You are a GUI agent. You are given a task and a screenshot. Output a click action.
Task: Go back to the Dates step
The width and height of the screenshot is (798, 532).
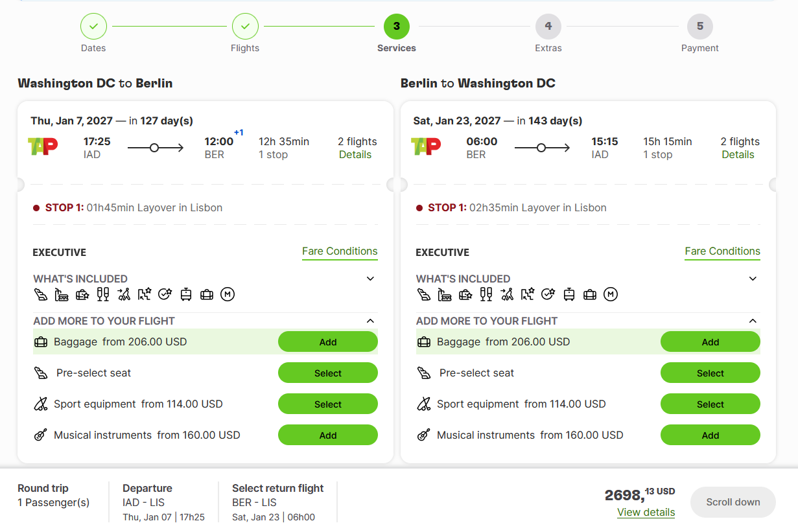pyautogui.click(x=93, y=27)
